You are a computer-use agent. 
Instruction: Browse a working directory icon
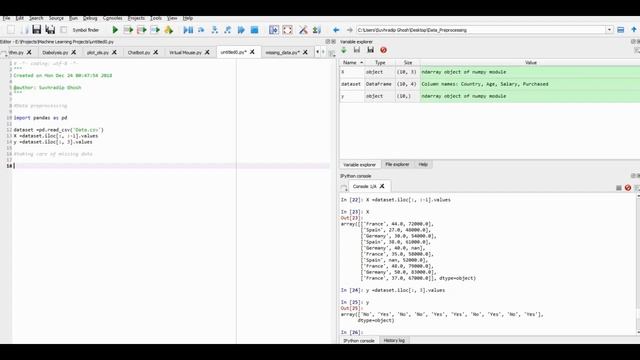click(x=621, y=30)
